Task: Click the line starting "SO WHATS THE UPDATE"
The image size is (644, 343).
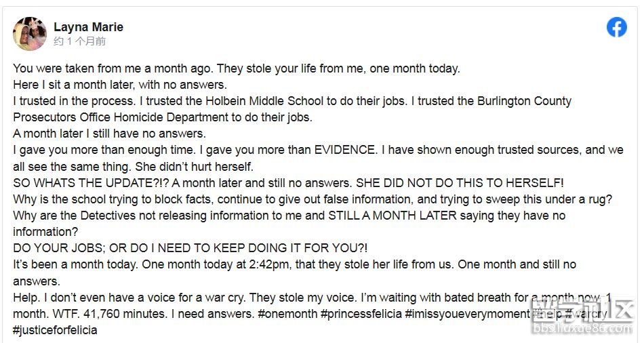Action: [x=288, y=183]
